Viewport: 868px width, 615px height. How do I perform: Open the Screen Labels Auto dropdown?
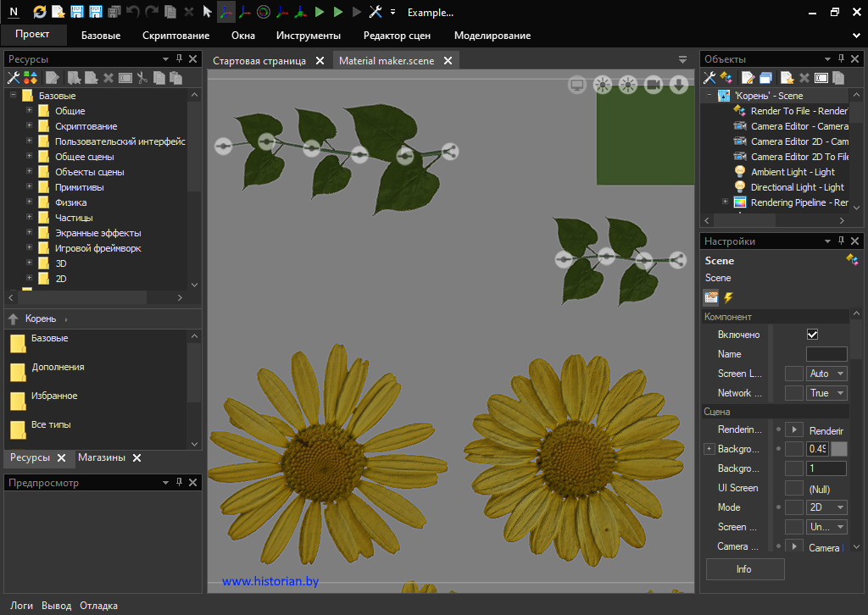[x=827, y=374]
